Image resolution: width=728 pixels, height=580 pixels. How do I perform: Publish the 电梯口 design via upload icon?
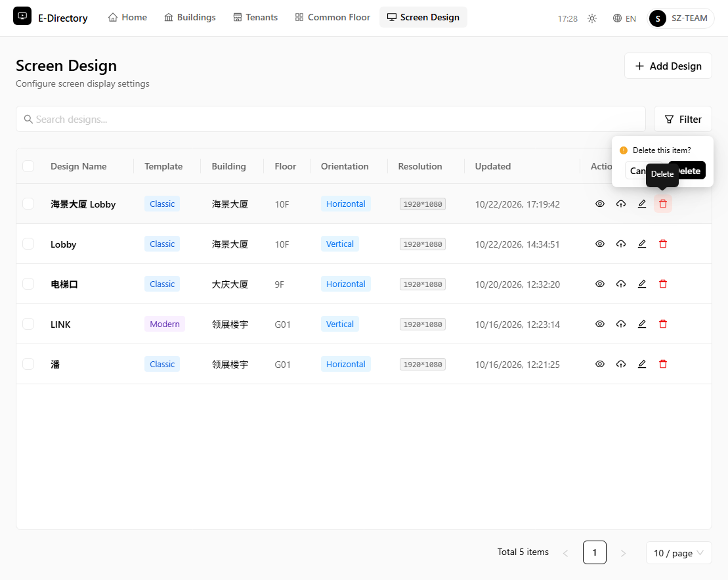pyautogui.click(x=621, y=284)
